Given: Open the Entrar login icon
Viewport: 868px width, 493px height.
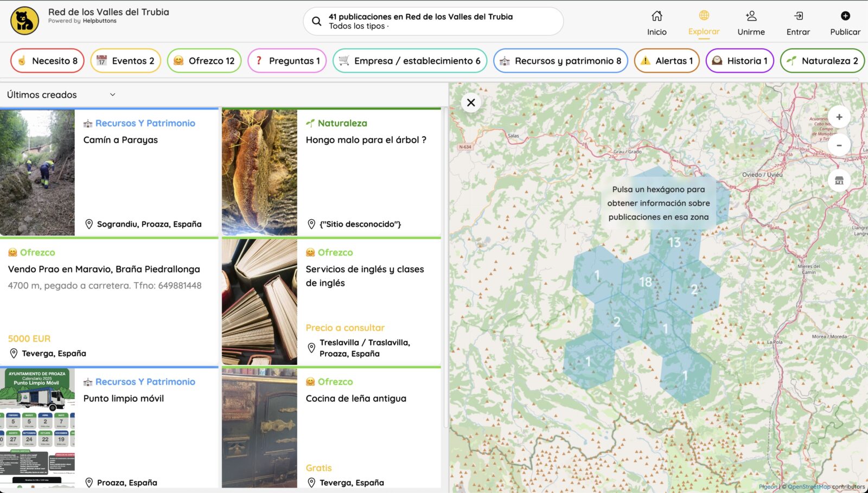Looking at the screenshot, I should pyautogui.click(x=798, y=16).
